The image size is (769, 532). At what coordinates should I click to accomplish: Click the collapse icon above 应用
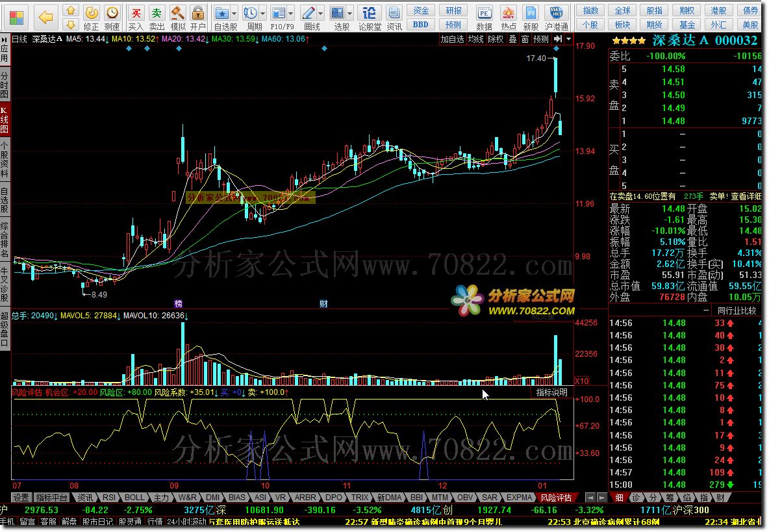coord(5,39)
